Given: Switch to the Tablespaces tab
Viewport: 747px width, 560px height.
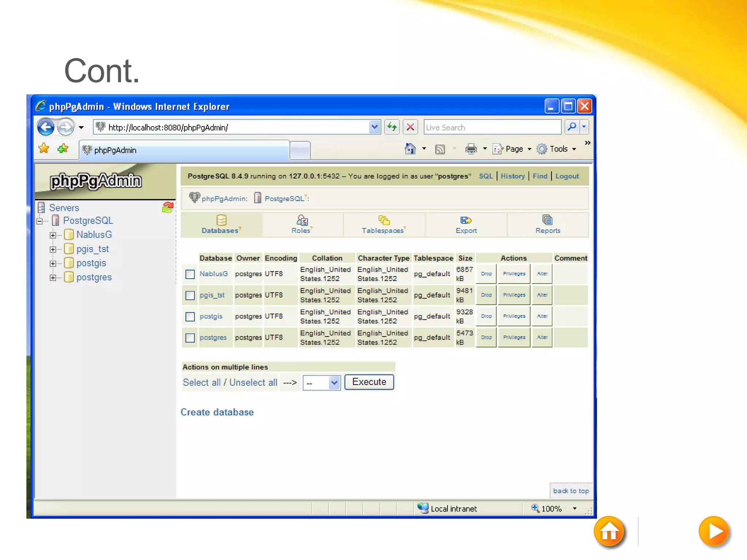Looking at the screenshot, I should (x=384, y=225).
